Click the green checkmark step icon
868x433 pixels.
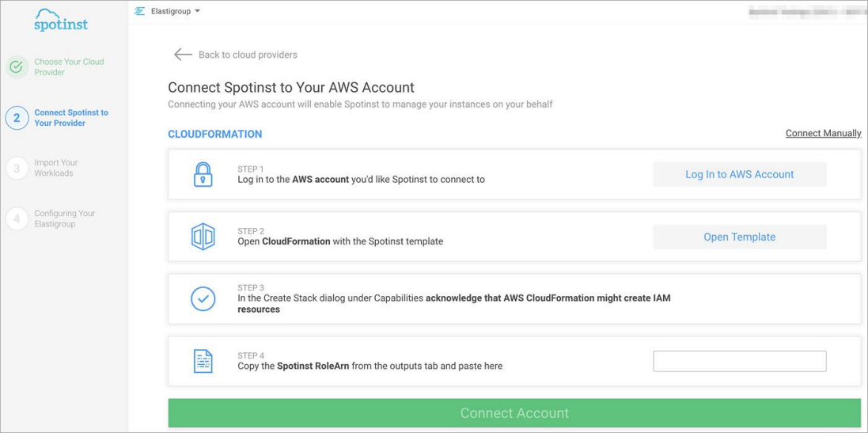(17, 67)
